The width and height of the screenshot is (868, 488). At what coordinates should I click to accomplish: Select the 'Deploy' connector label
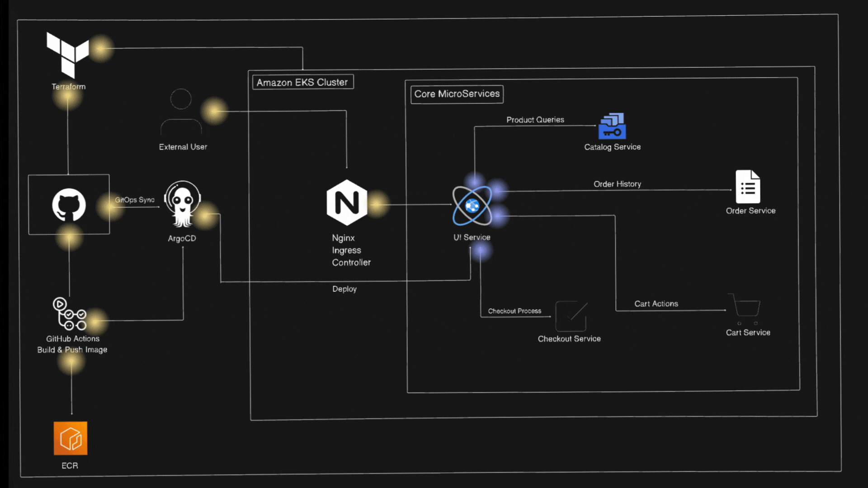tap(344, 289)
